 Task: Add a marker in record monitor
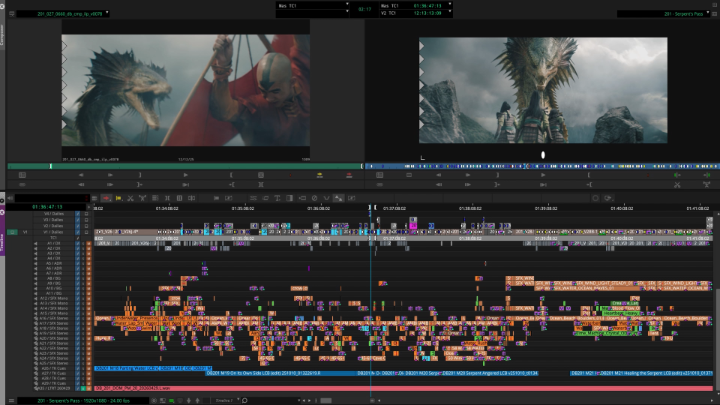pos(648,175)
